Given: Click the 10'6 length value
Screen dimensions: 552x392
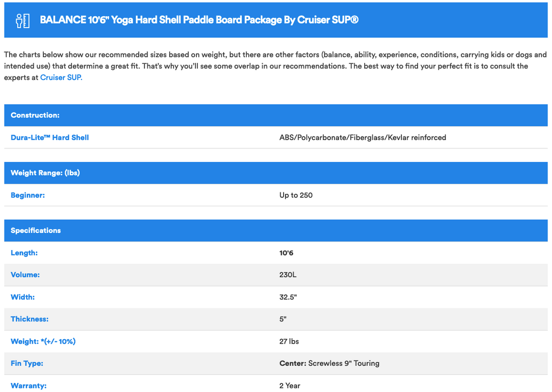Looking at the screenshot, I should point(287,253).
